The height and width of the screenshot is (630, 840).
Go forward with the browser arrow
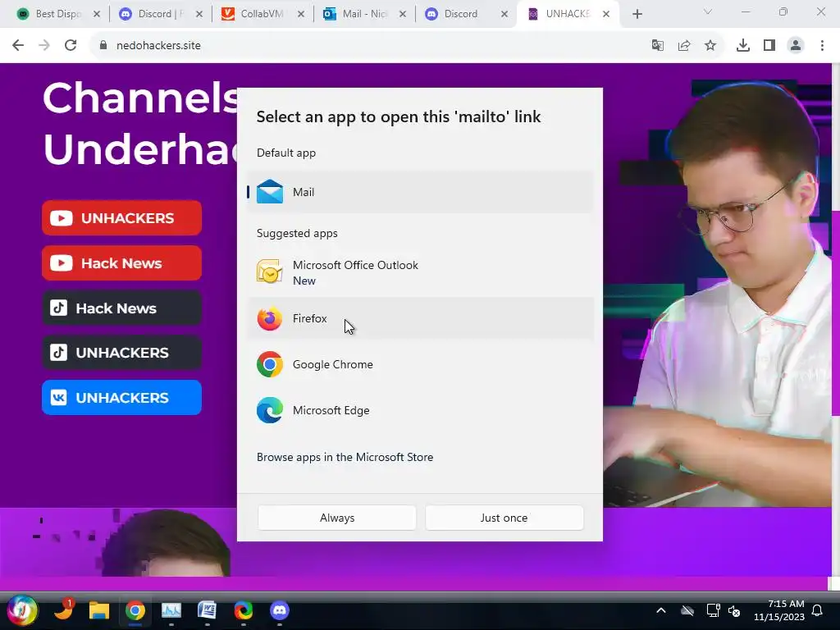pos(44,46)
